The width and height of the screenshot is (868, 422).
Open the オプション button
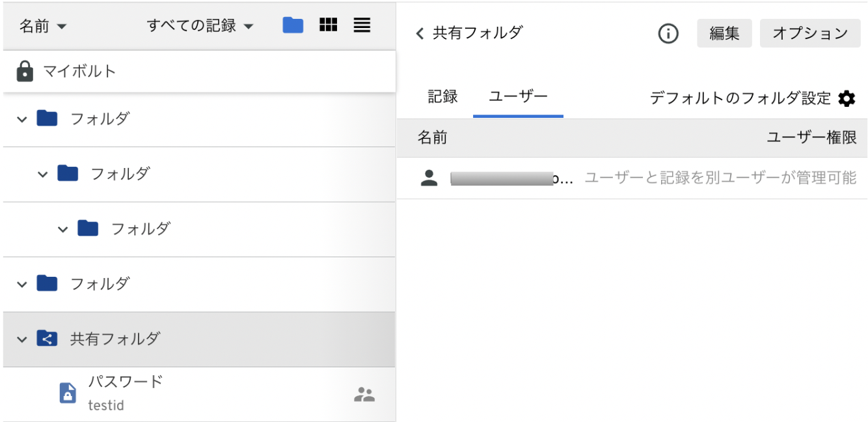pyautogui.click(x=810, y=33)
